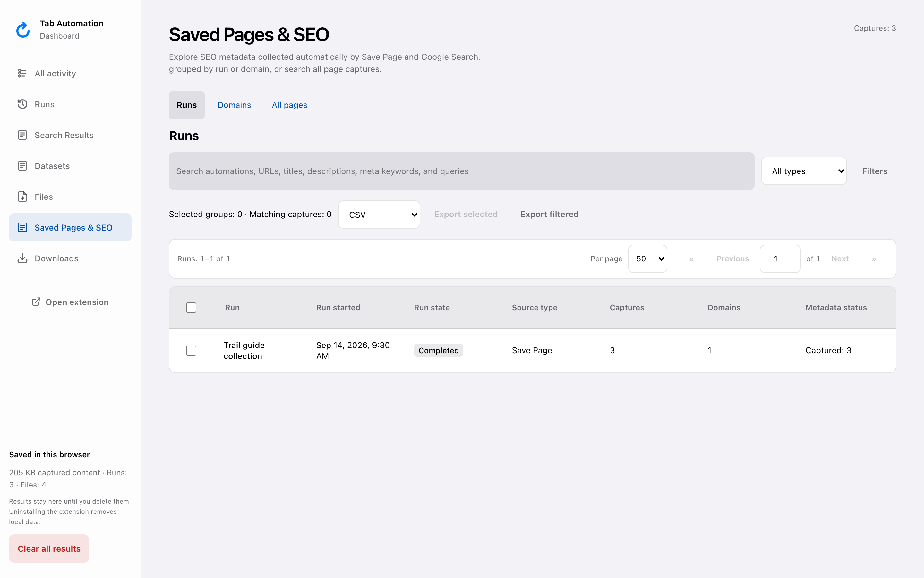This screenshot has height=578, width=924.
Task: Click the Saved in this browser heading
Action: coord(49,454)
